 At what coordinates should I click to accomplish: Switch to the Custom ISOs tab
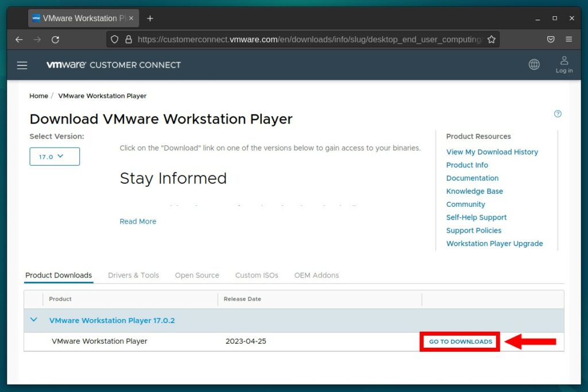pos(257,275)
